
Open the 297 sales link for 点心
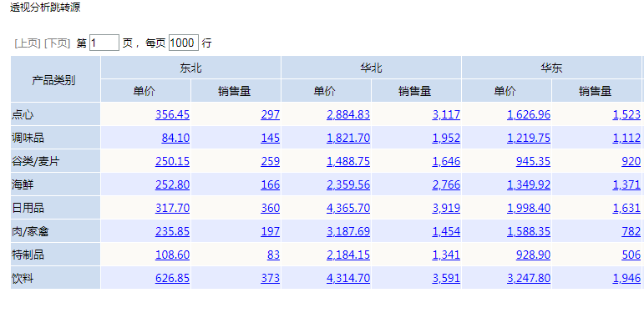click(x=271, y=114)
